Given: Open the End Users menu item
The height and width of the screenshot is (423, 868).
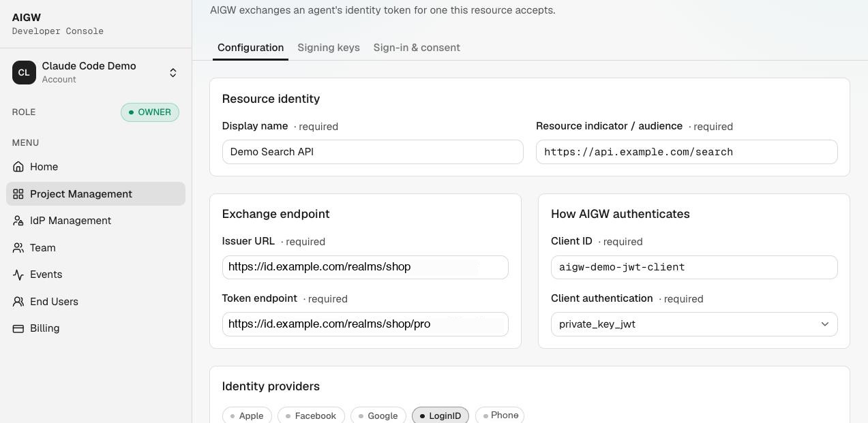Looking at the screenshot, I should coord(95,302).
